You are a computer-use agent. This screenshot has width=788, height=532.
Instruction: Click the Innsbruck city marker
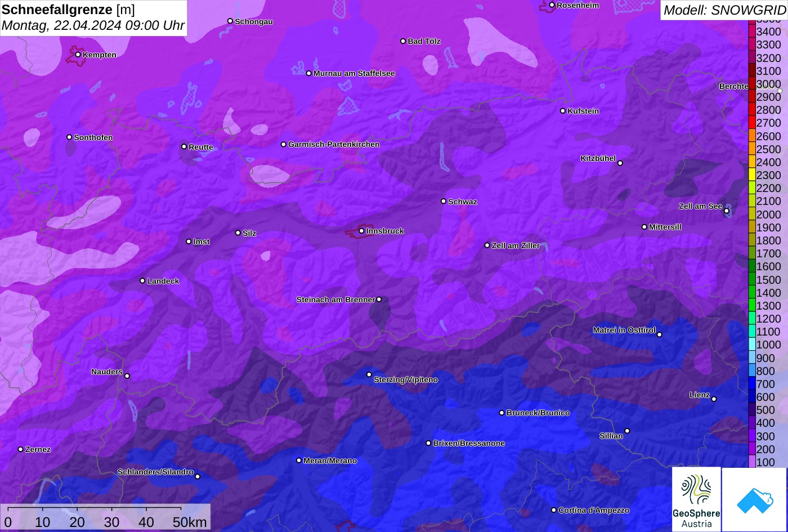tap(361, 231)
